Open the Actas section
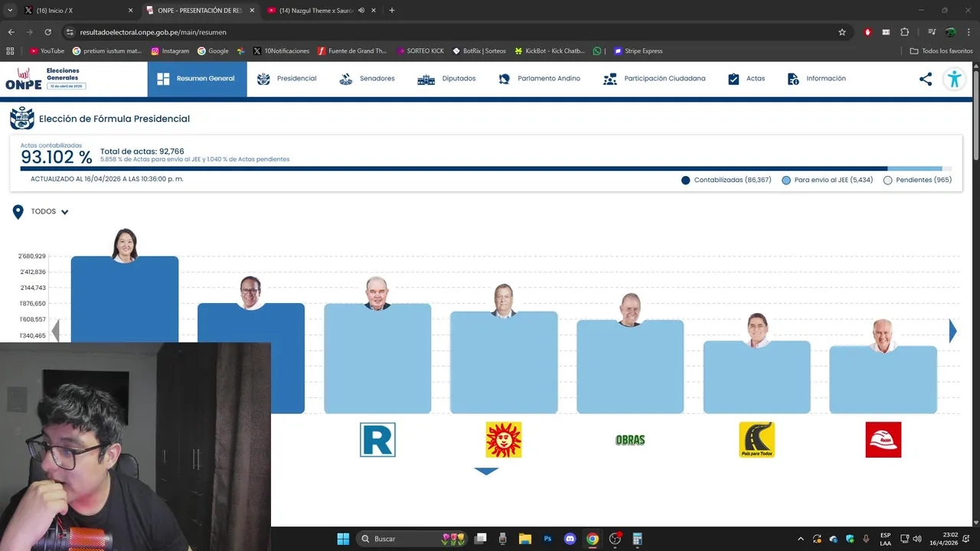Viewport: 980px width, 551px height. click(746, 79)
